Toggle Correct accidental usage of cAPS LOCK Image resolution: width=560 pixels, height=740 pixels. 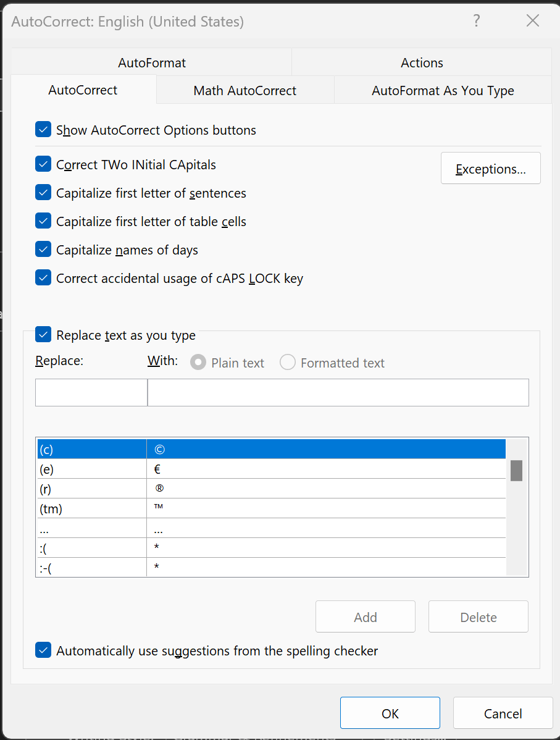pos(43,277)
